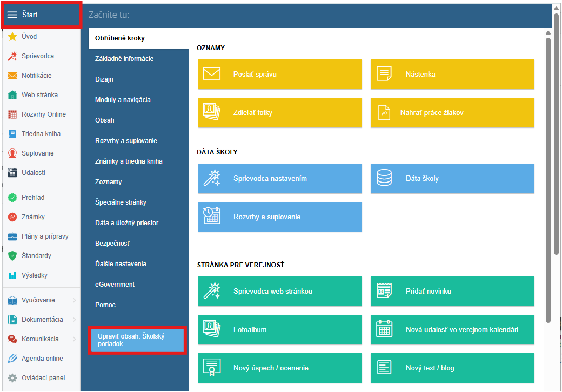The height and width of the screenshot is (392, 562).
Task: Click the note icon on Nástenka tile
Action: [x=384, y=74]
